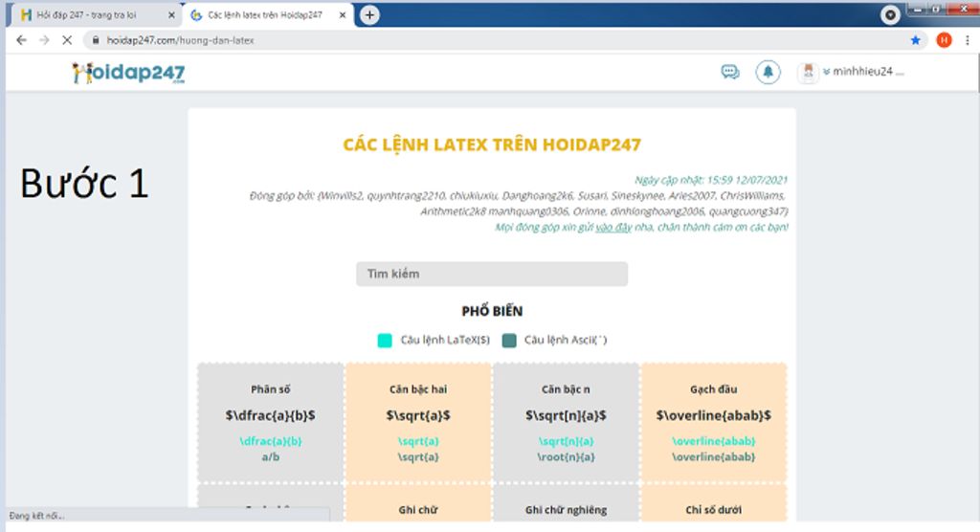Image resolution: width=980 pixels, height=532 pixels.
Task: Click the Hoidap247 logo
Action: tap(129, 73)
